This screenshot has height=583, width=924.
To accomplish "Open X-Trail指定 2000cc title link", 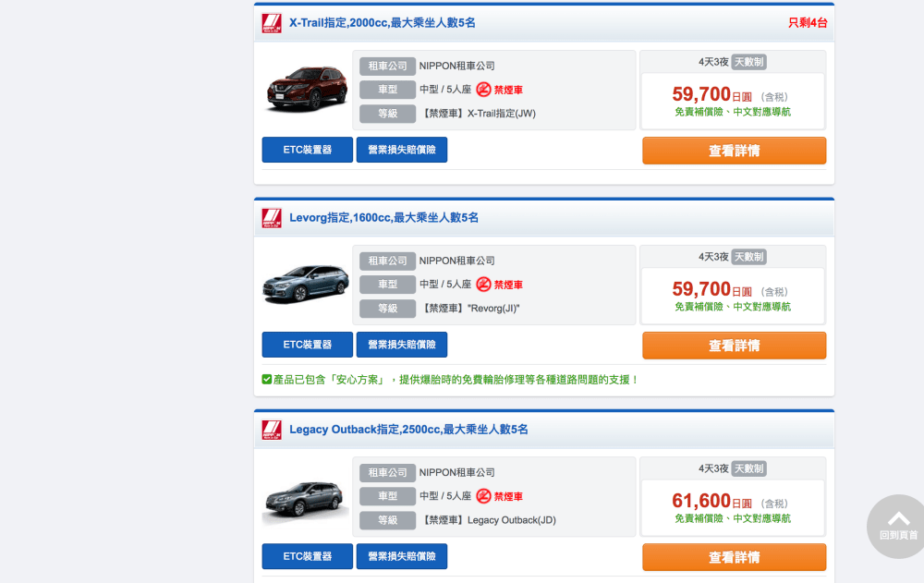I will click(x=382, y=23).
